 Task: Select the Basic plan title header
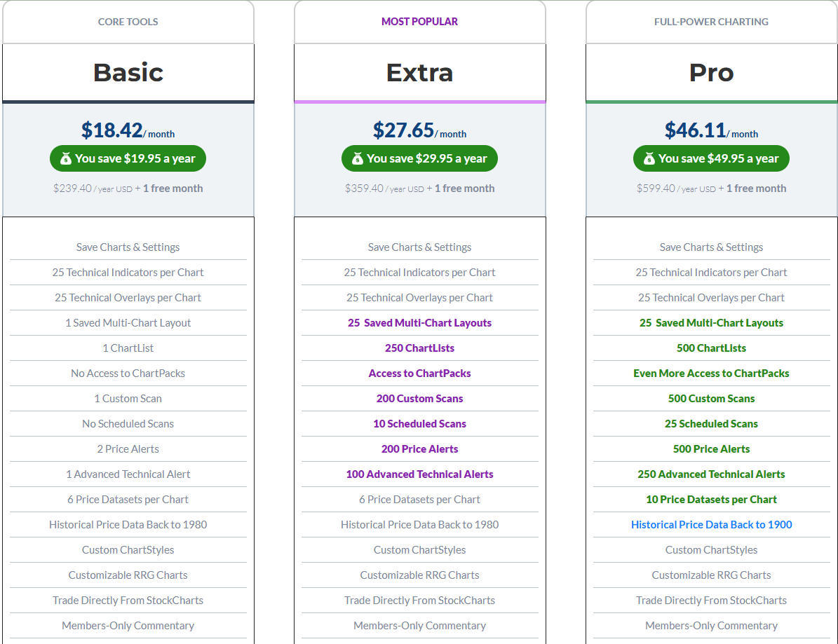pos(128,72)
